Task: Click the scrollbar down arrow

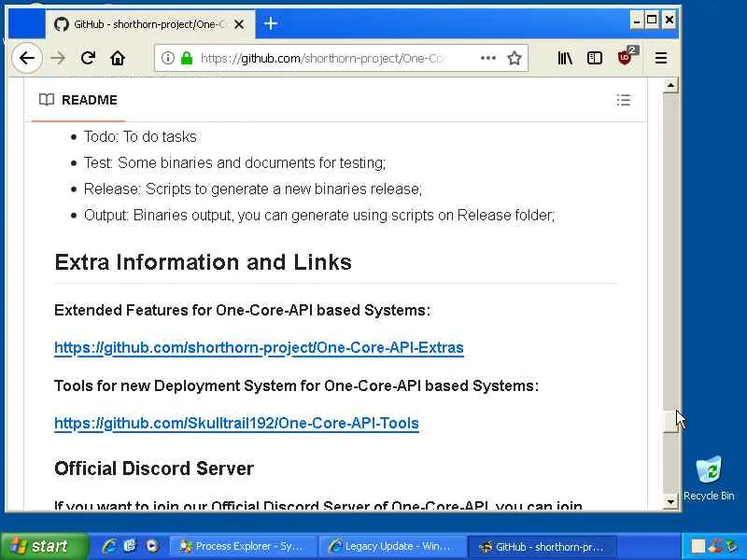Action: 670,501
